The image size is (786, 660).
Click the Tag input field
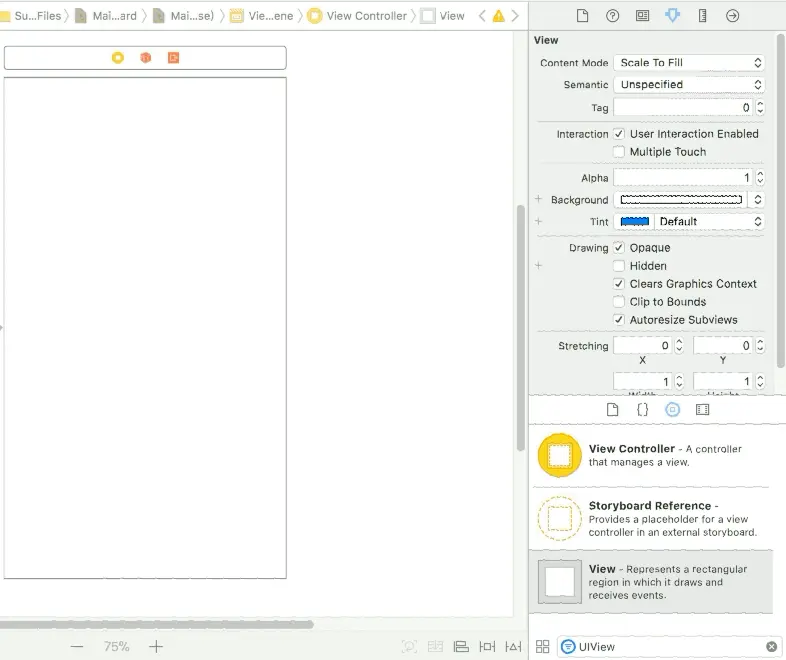683,107
